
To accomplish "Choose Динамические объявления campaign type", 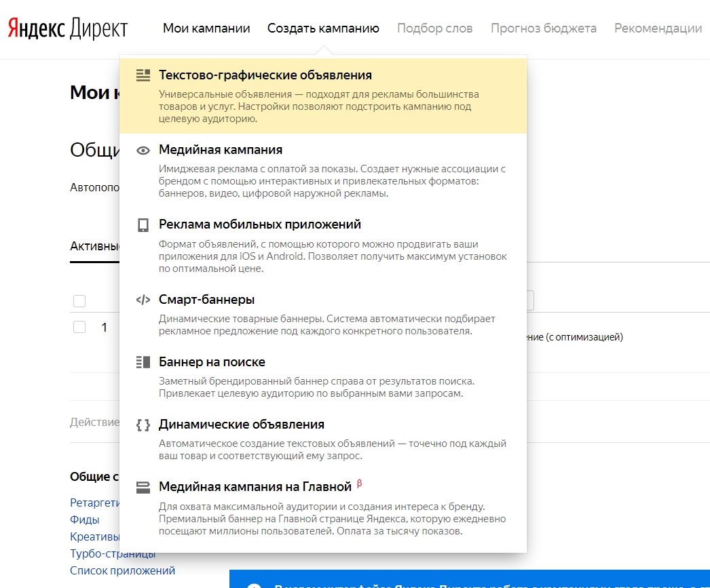I will pos(241,425).
